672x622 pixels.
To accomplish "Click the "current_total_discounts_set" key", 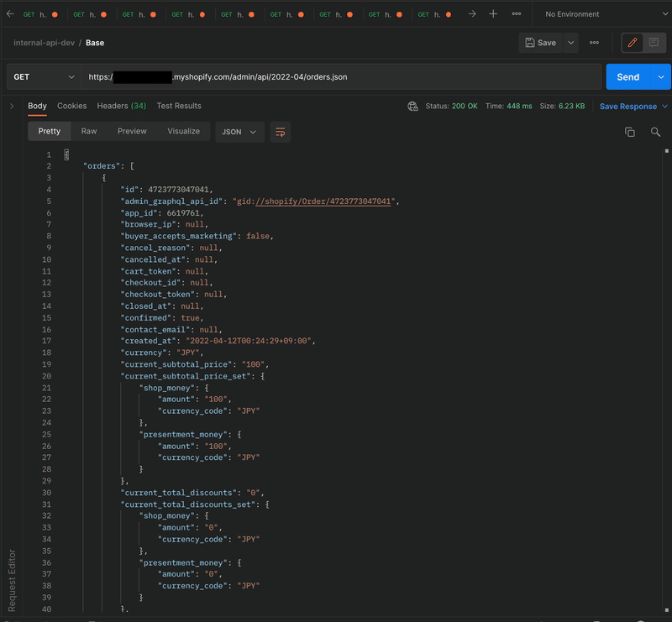I will tap(187, 505).
